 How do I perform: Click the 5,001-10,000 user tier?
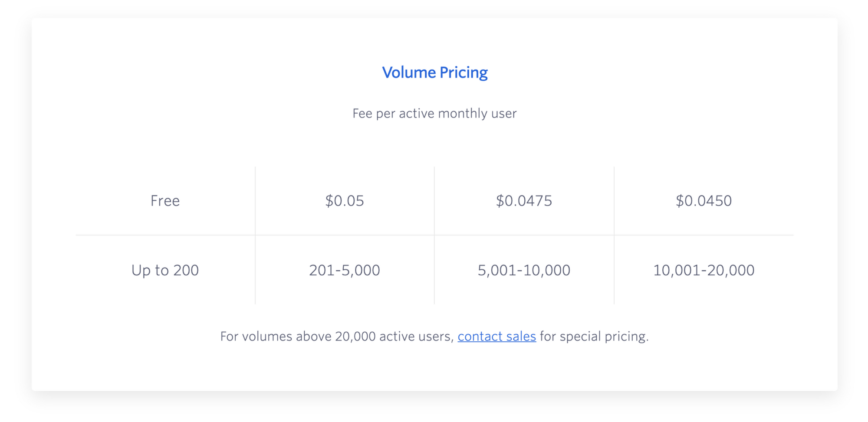tap(524, 270)
